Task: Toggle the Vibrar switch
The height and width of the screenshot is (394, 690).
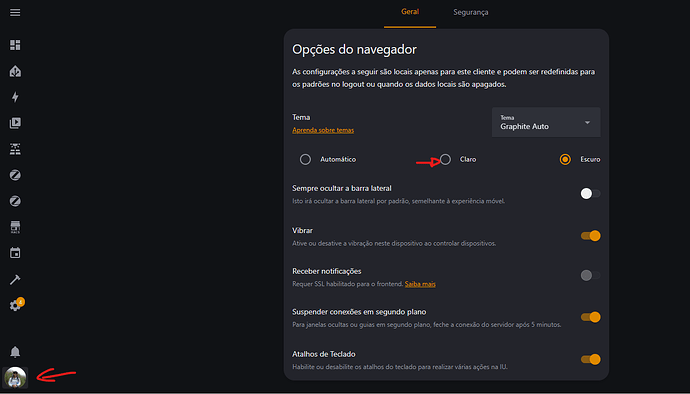Action: (x=590, y=236)
